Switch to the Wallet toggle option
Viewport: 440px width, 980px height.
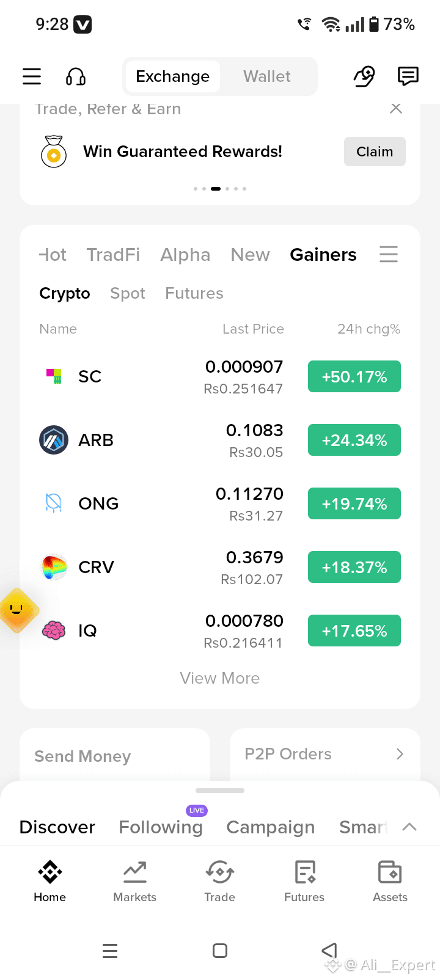coord(267,76)
